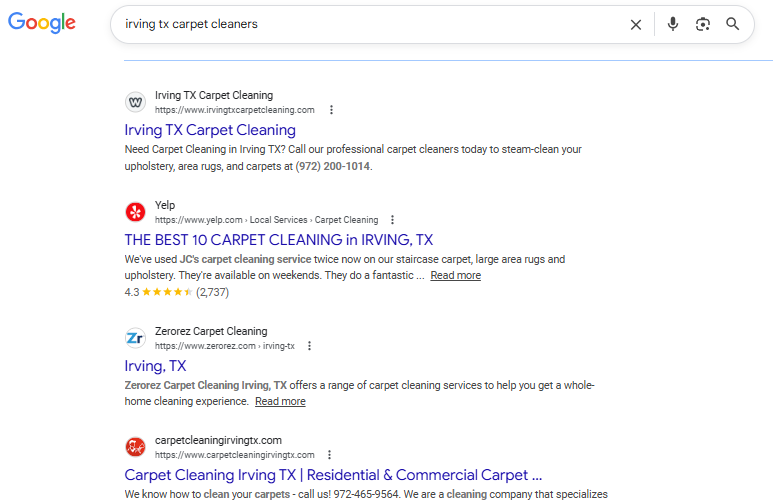773x500 pixels.
Task: Click into the search input field
Action: coord(360,24)
